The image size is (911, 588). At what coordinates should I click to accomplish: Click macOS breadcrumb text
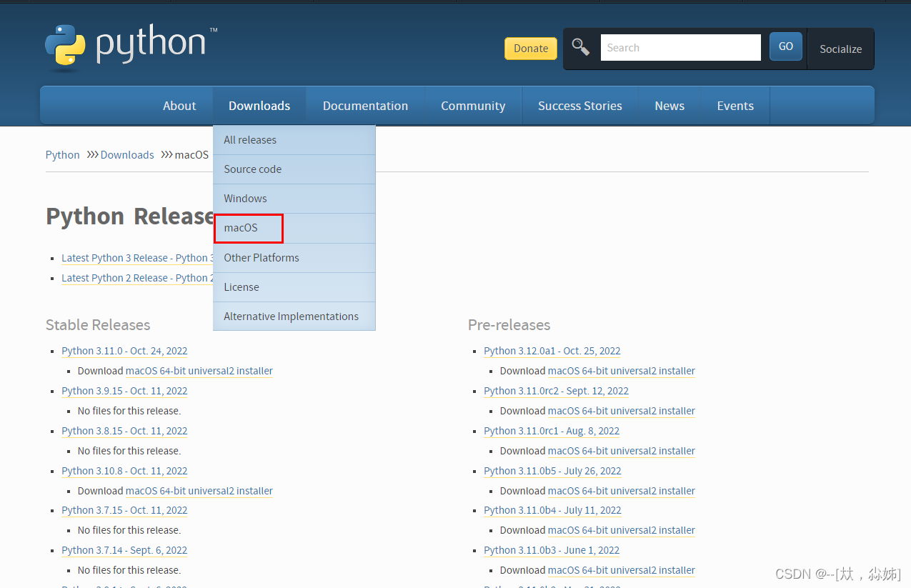click(191, 155)
